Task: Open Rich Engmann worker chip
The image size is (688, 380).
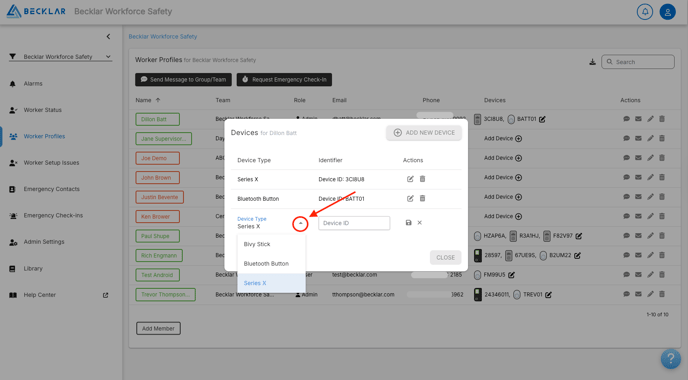Action: pos(159,255)
